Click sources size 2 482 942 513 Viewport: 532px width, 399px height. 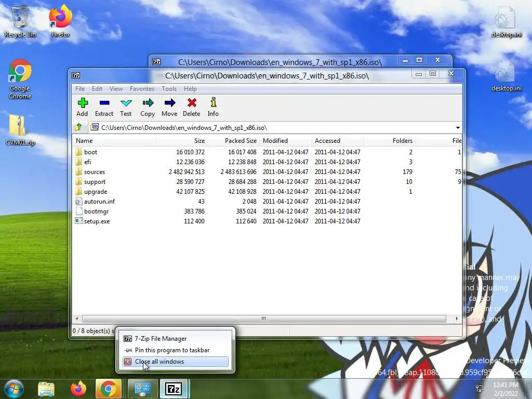(187, 171)
